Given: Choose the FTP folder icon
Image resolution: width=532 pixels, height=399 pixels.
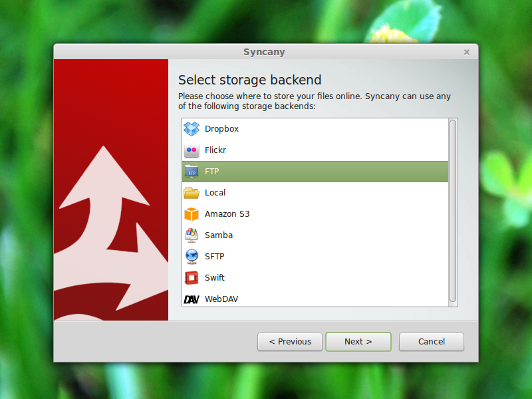Looking at the screenshot, I should pyautogui.click(x=192, y=172).
